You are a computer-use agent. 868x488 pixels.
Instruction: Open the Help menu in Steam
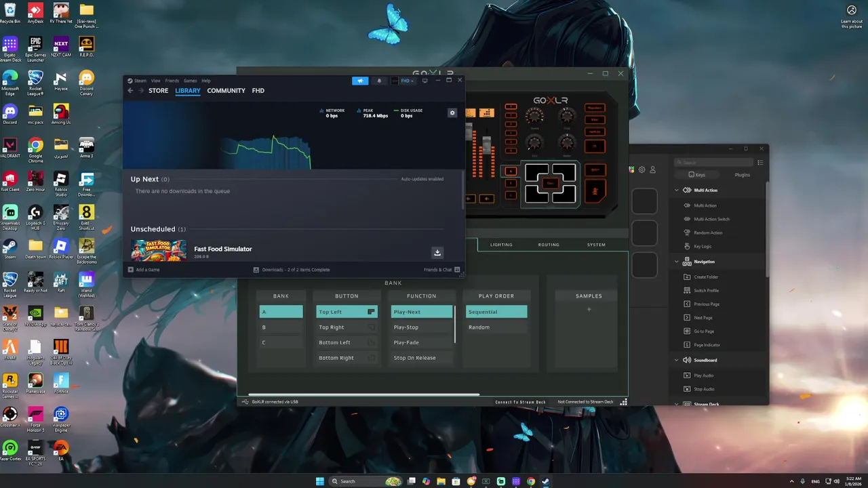[206, 81]
